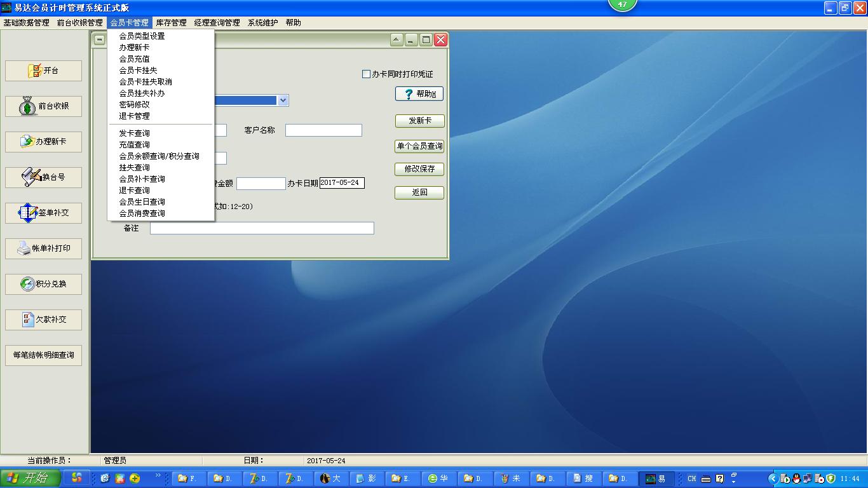The image size is (868, 488).
Task: Click the 华 green browser taskbar item
Action: pyautogui.click(x=438, y=478)
